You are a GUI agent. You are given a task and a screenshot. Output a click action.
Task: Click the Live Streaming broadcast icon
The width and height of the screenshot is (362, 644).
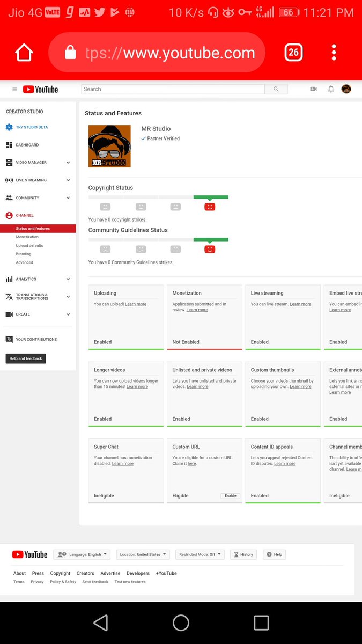(x=9, y=180)
